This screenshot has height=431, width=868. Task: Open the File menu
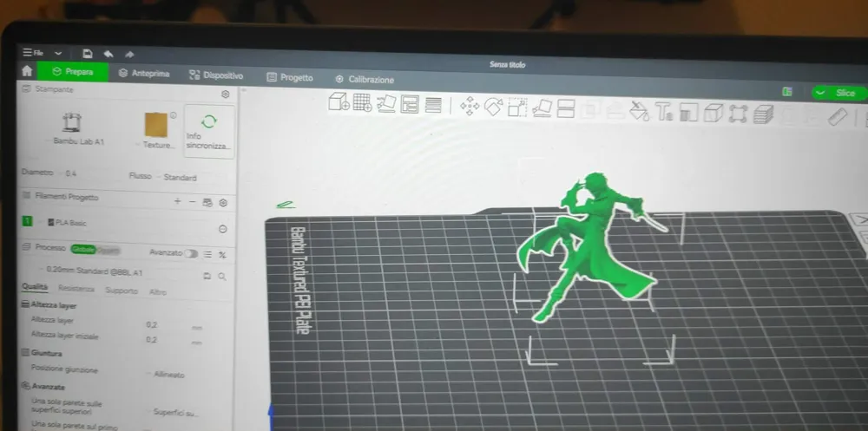click(x=33, y=53)
